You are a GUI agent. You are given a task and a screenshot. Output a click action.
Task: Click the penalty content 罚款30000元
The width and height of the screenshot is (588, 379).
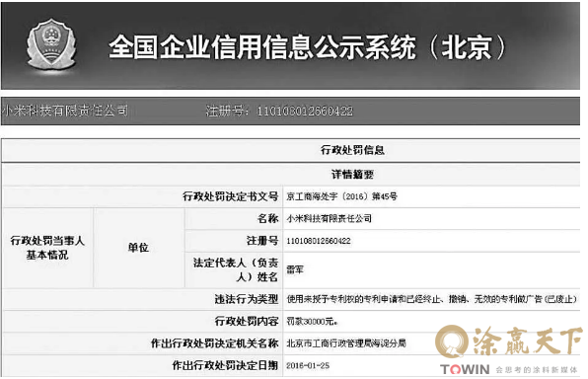coord(312,321)
